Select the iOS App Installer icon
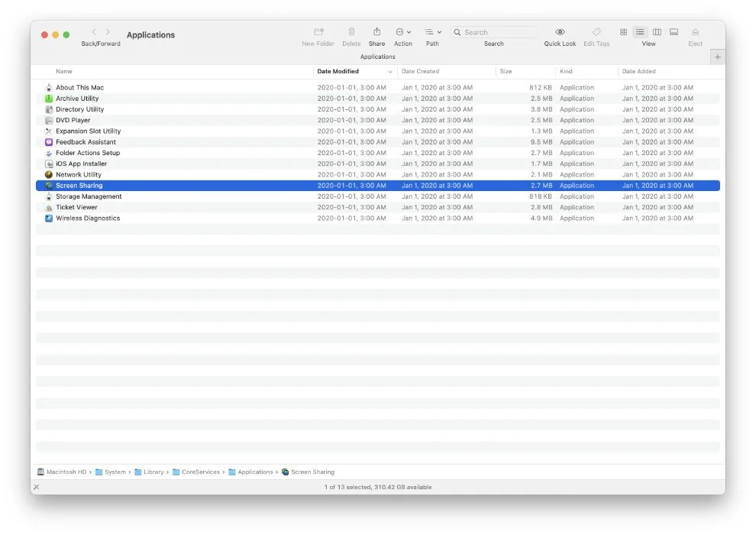Viewport: 756px width, 535px height. pos(49,164)
